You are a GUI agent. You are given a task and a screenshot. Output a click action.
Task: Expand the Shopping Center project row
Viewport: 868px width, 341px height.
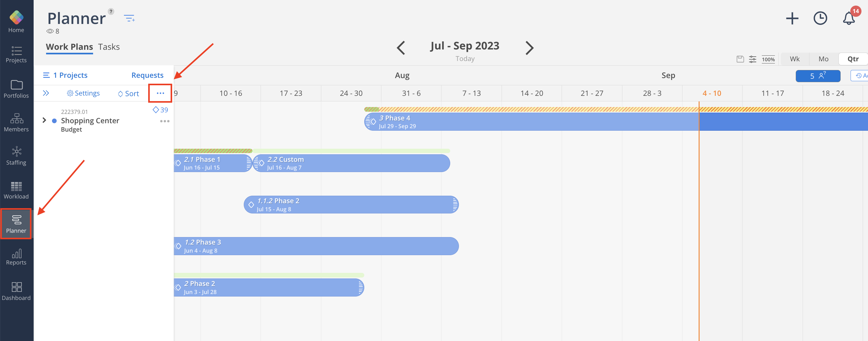[x=44, y=120]
